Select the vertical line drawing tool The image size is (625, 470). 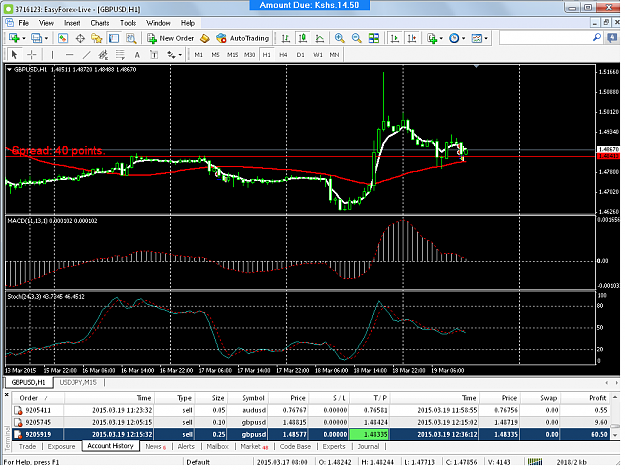click(x=52, y=55)
